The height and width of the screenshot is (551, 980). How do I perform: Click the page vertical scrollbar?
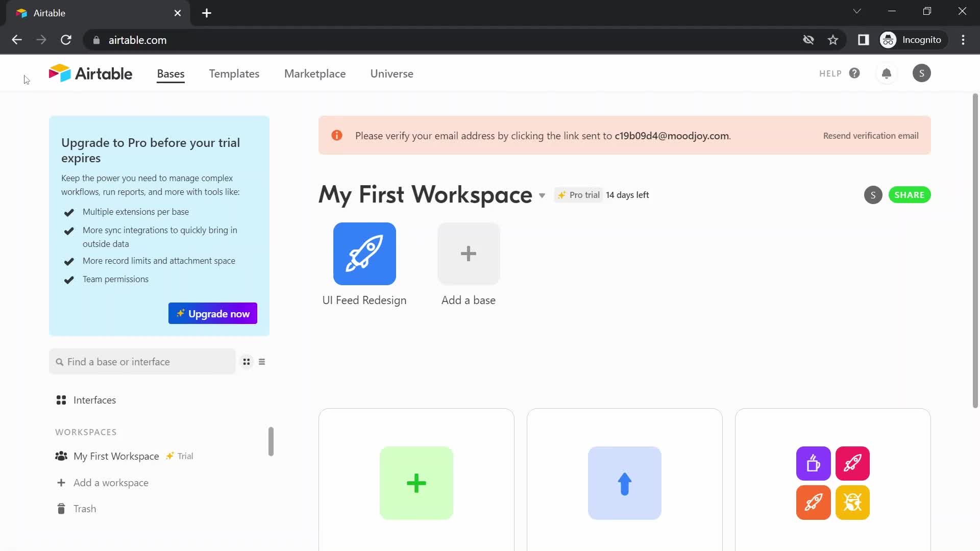pos(975,250)
